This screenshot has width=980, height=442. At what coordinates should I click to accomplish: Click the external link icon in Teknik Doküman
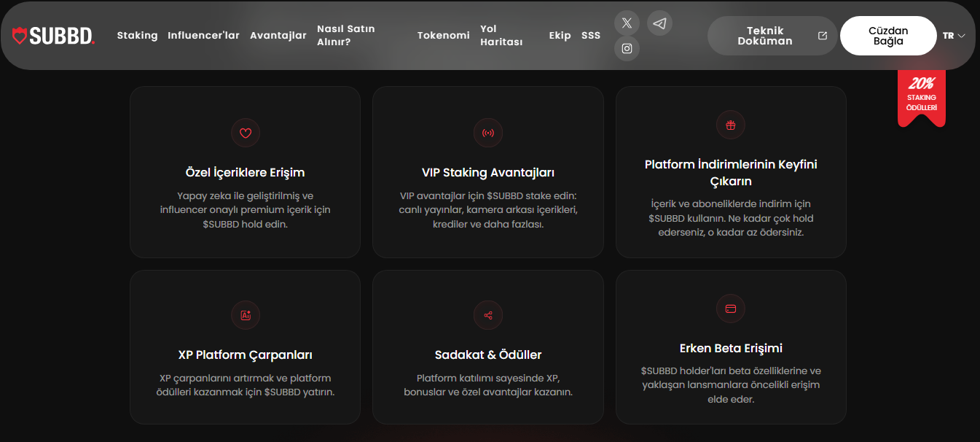(823, 36)
